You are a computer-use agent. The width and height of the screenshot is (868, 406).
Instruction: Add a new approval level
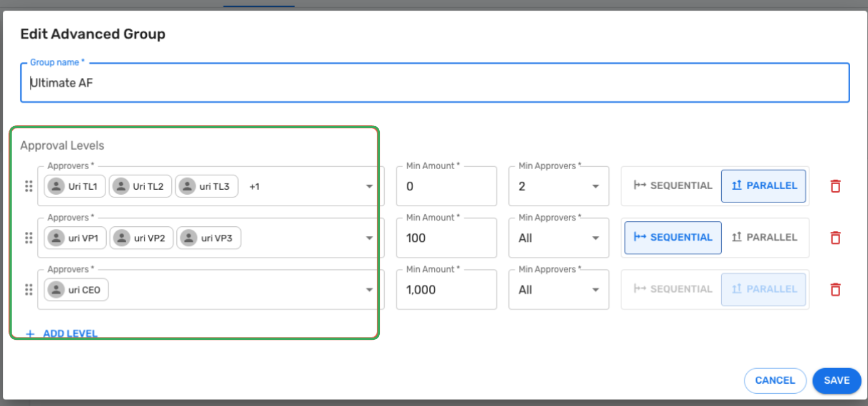pos(62,334)
